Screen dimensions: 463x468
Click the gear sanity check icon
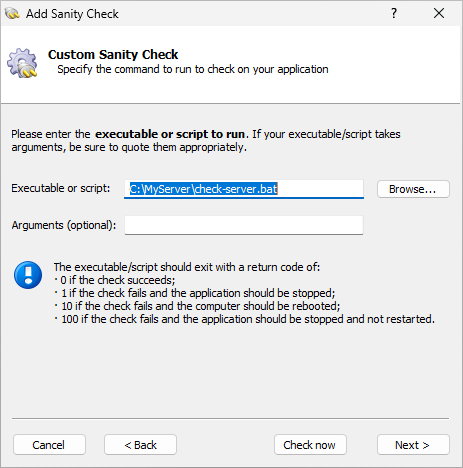coord(22,63)
